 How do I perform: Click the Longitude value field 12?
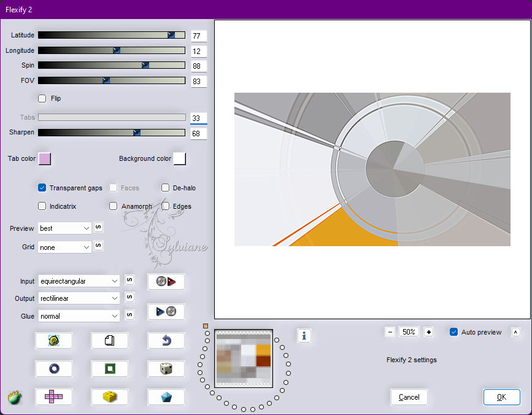(x=199, y=51)
